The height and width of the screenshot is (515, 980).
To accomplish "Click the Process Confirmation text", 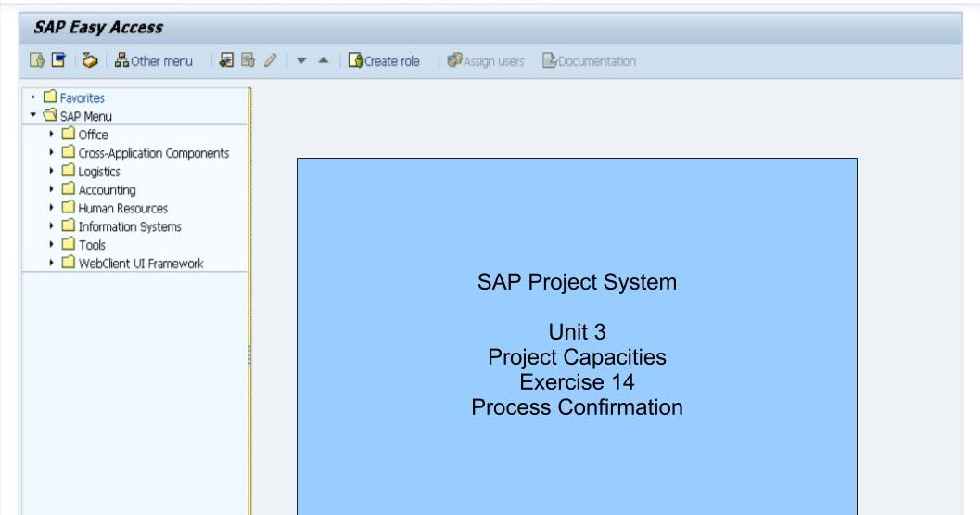I will [x=577, y=406].
